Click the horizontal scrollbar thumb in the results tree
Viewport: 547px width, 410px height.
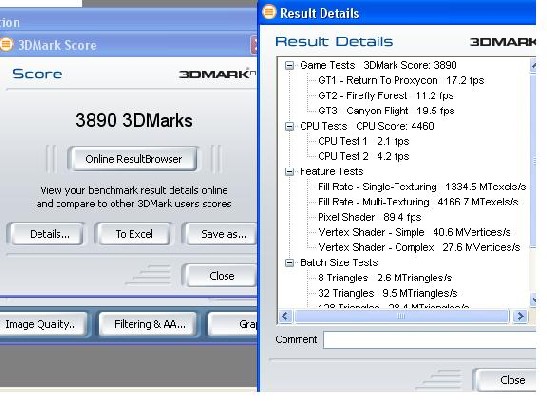tap(401, 316)
